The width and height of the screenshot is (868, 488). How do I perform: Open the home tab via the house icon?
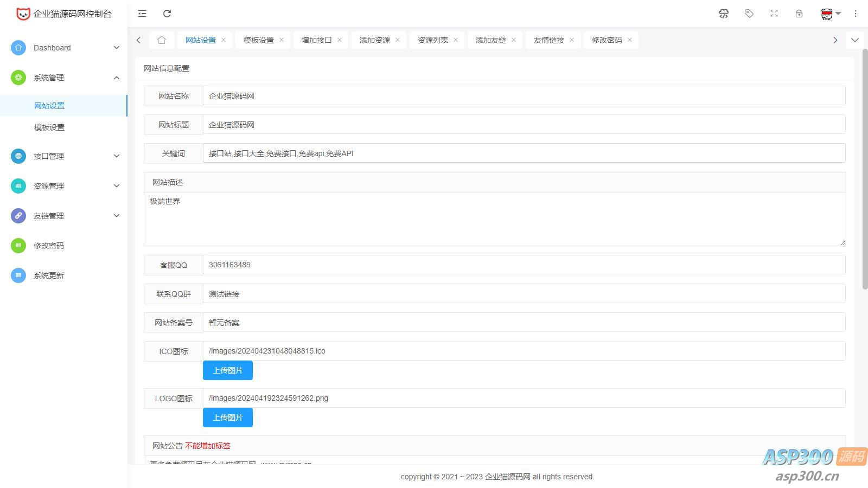(x=162, y=40)
